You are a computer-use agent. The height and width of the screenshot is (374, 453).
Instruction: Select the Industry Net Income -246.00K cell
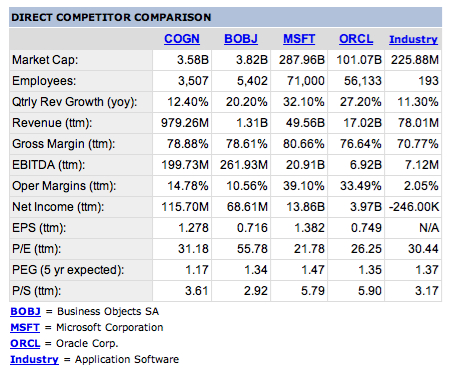pyautogui.click(x=413, y=207)
